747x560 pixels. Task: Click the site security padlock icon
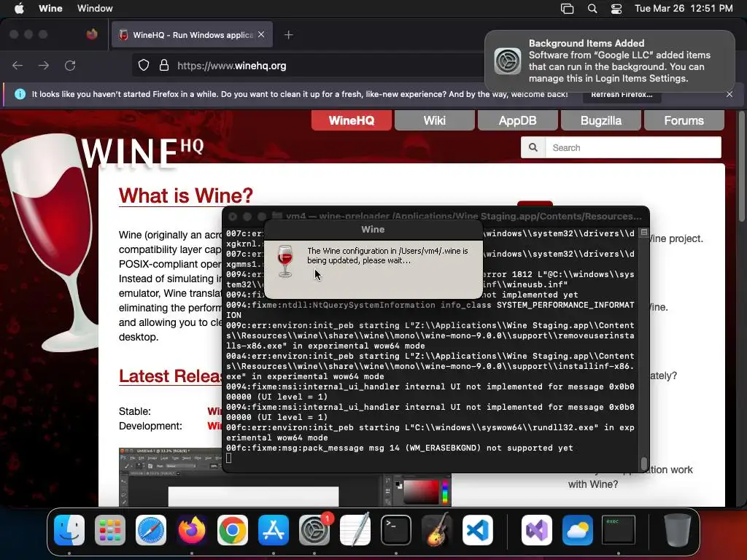click(x=164, y=66)
